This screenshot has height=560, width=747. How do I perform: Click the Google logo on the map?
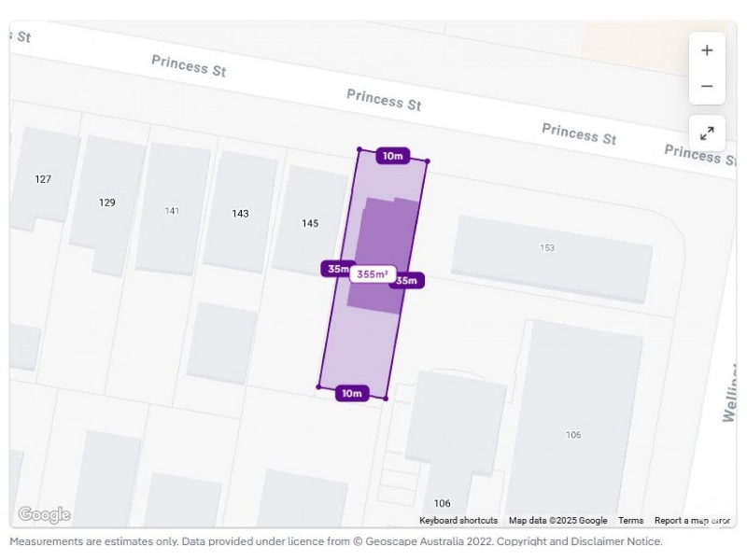[x=44, y=514]
